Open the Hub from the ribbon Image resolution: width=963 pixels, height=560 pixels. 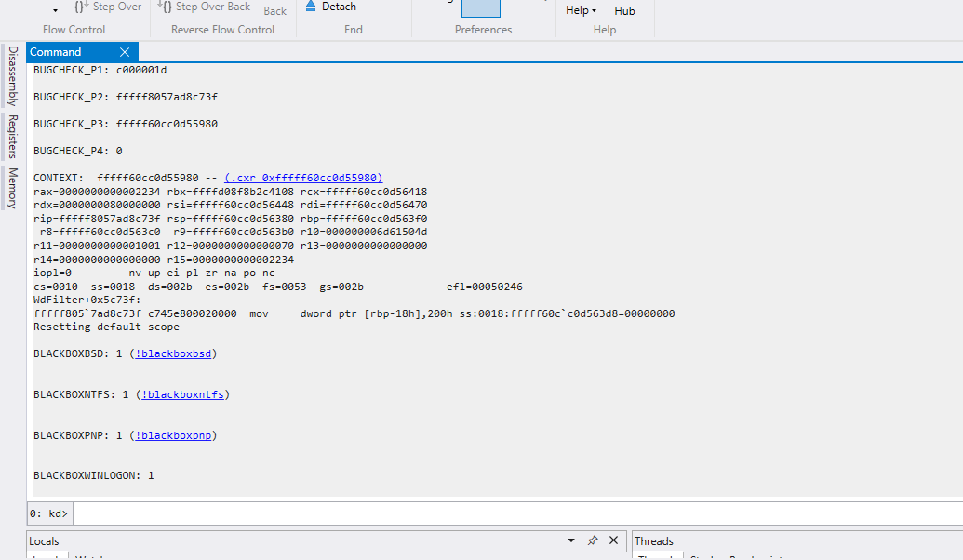(624, 11)
